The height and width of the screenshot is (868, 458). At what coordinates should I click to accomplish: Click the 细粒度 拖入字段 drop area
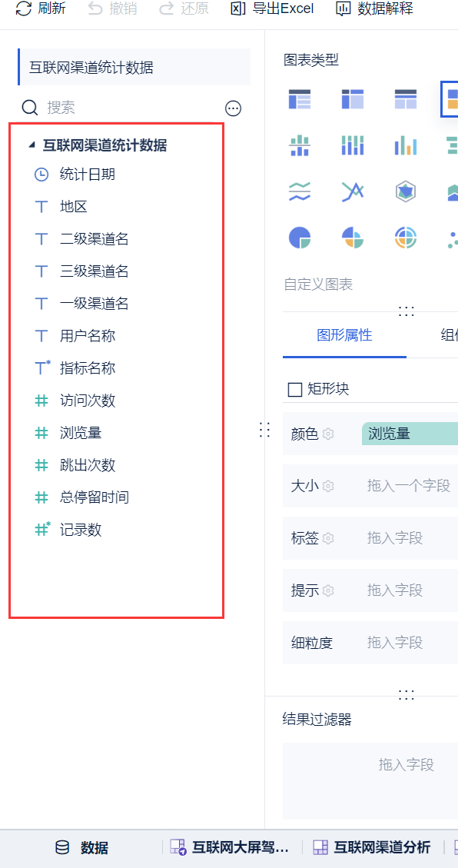pos(410,643)
